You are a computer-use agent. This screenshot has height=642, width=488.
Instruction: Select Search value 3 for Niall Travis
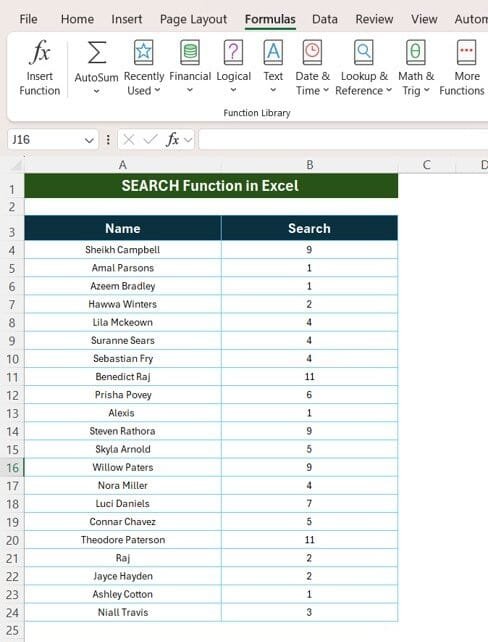(310, 613)
